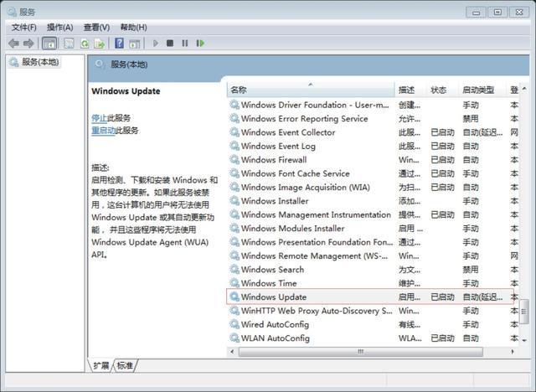536x392 pixels.
Task: Select Windows Error Reporting Service row
Action: [x=374, y=119]
